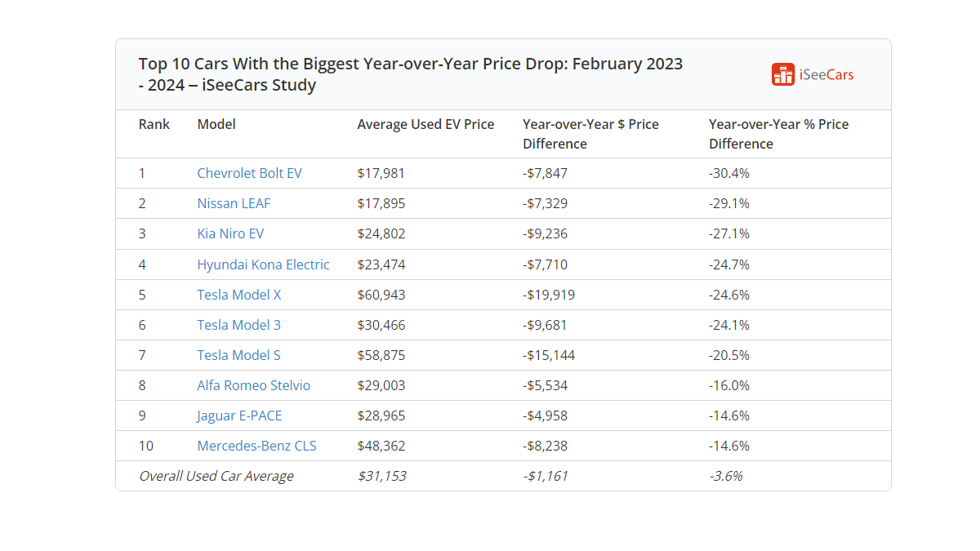Viewport: 980px width, 551px height.
Task: Click the Rank column header
Action: pyautogui.click(x=154, y=124)
